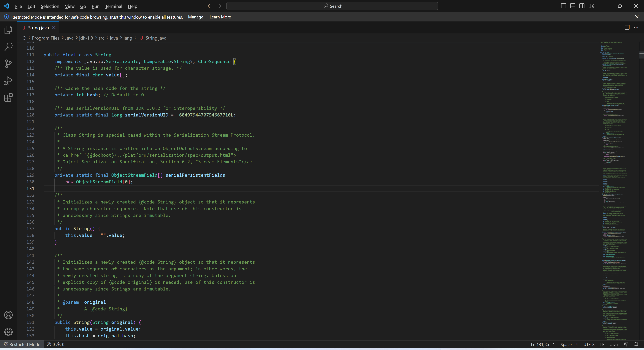The image size is (644, 350).
Task: Click line number 151 in gutter
Action: [x=30, y=322]
